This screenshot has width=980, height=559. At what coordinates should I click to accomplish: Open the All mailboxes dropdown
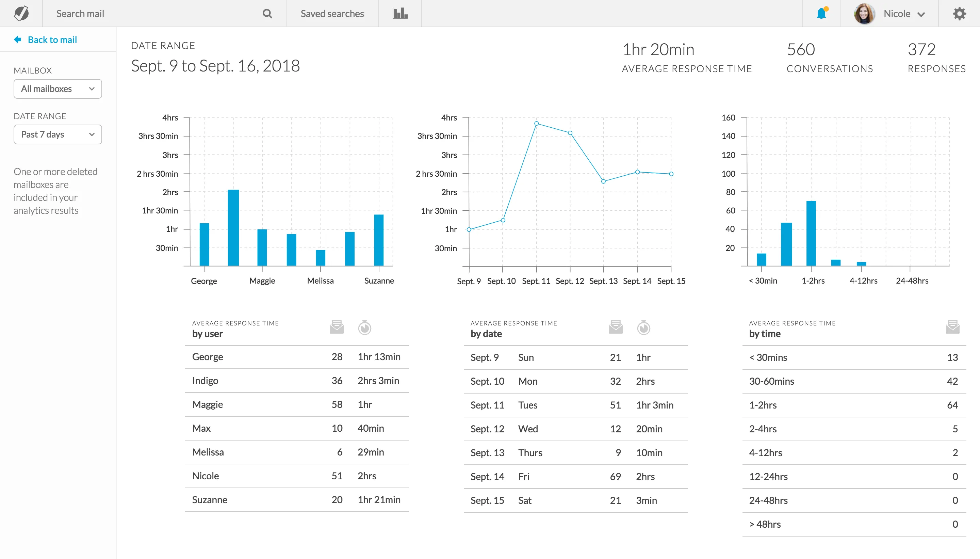(x=58, y=89)
